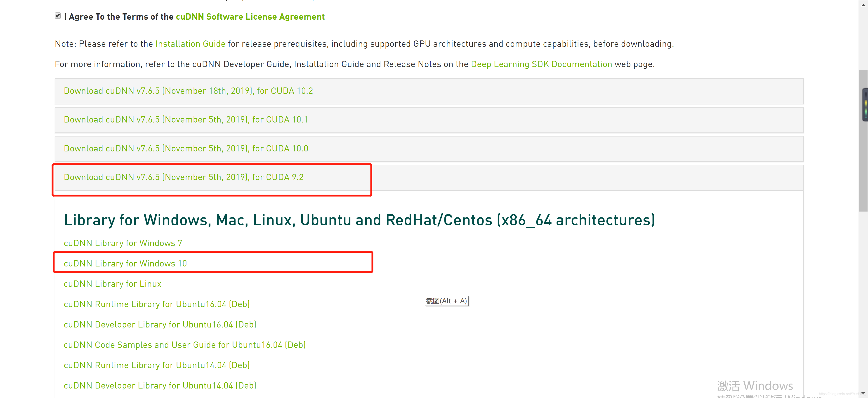The height and width of the screenshot is (398, 868).
Task: Select cuDNN Developer Library for Ubuntu16.04 (Deb)
Action: point(160,325)
